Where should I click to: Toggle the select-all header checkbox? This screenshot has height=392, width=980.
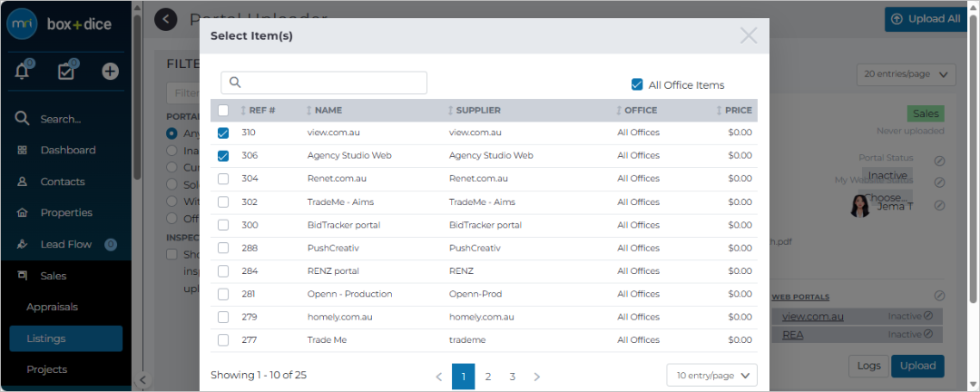tap(223, 111)
